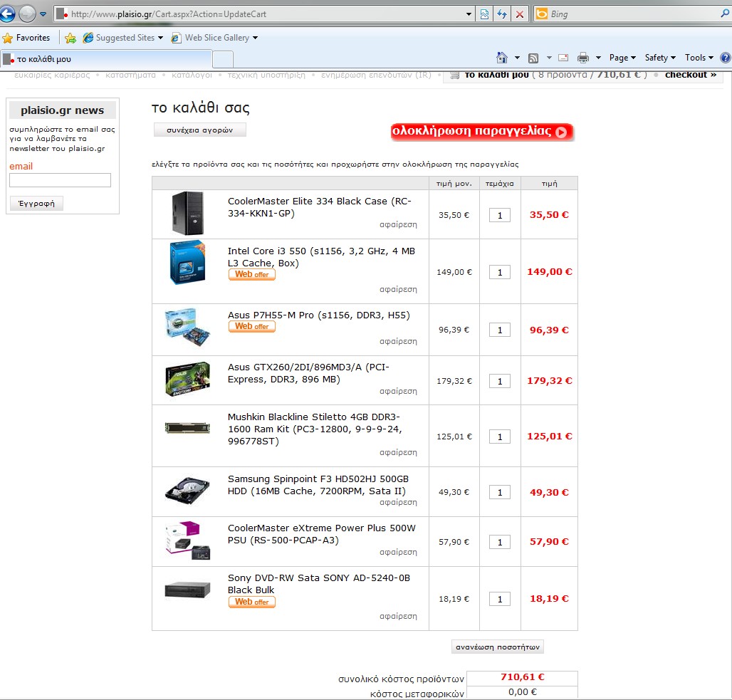Click the Home icon in command bar
Screen dimensions: 732x700
click(502, 58)
